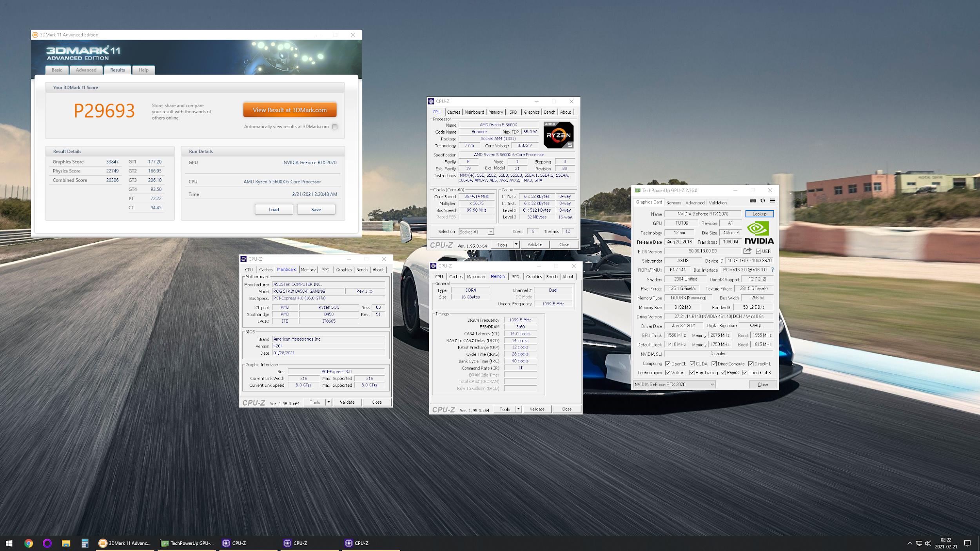Click Bus Interface question mark in GPU-Z
Viewport: 980px width, 551px height.
pos(772,270)
